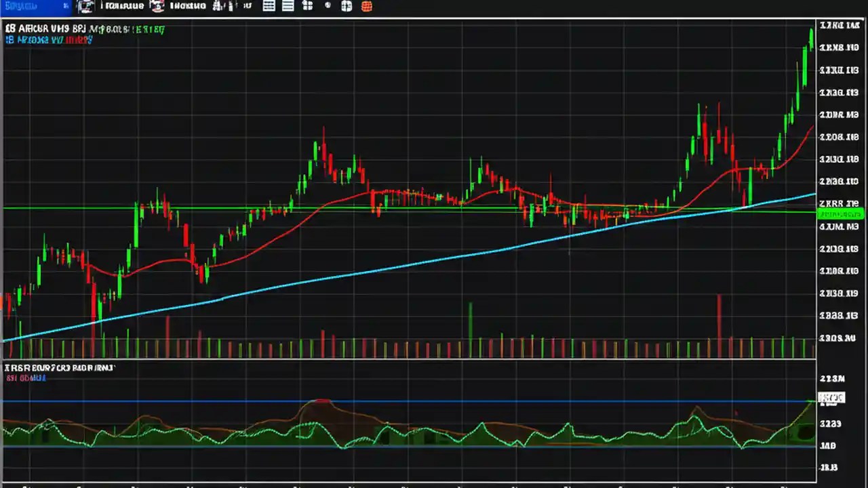
Task: Click the current price label on right axis
Action: pyautogui.click(x=840, y=213)
